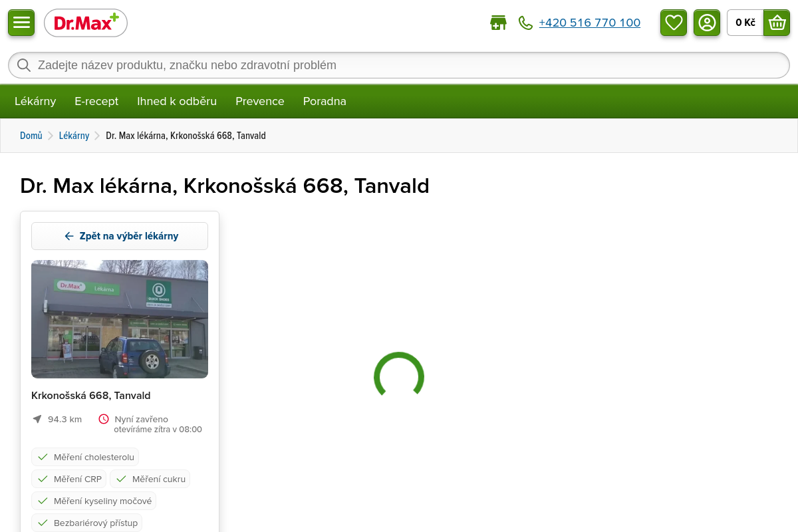The height and width of the screenshot is (532, 798).
Task: Click the Domů breadcrumb link
Action: tap(31, 136)
